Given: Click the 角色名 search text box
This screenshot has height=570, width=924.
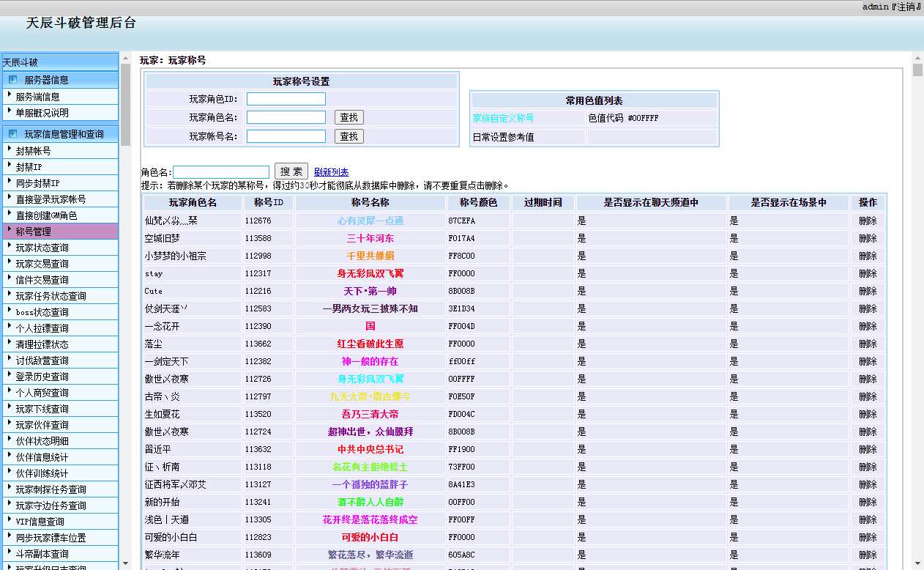Looking at the screenshot, I should coord(221,172).
